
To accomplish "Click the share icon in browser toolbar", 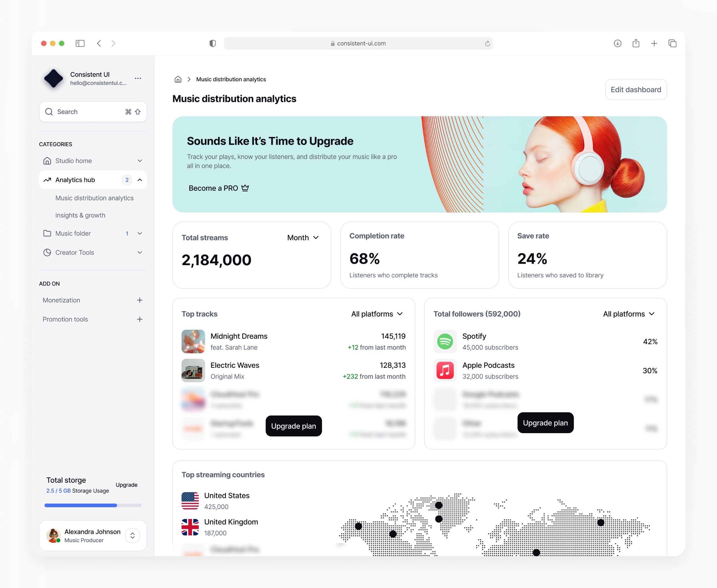I will [x=636, y=43].
